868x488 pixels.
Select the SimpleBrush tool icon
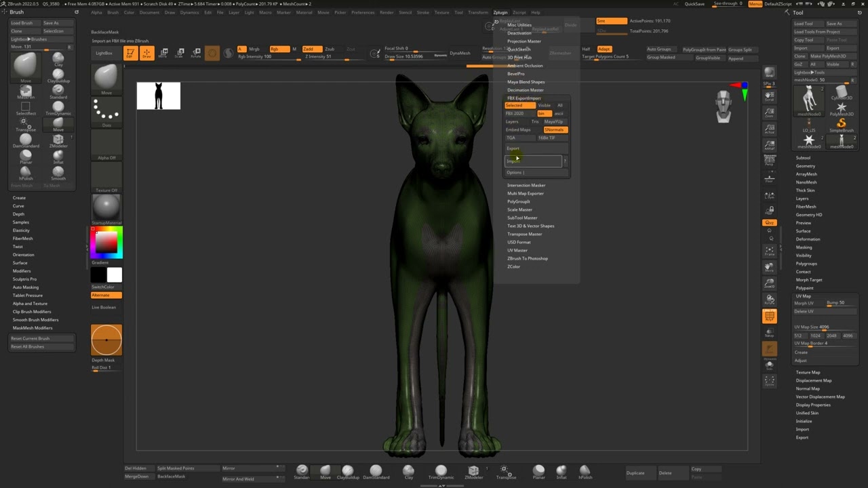click(842, 124)
